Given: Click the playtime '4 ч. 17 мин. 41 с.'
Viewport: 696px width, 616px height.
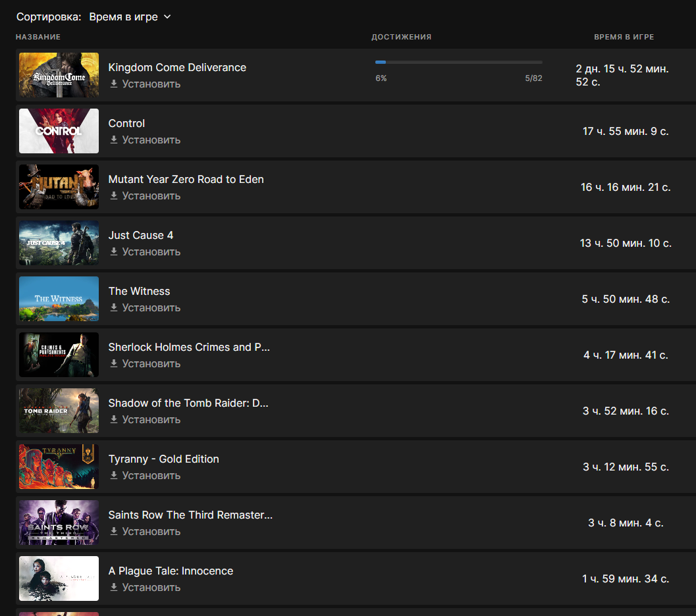Looking at the screenshot, I should tap(626, 355).
